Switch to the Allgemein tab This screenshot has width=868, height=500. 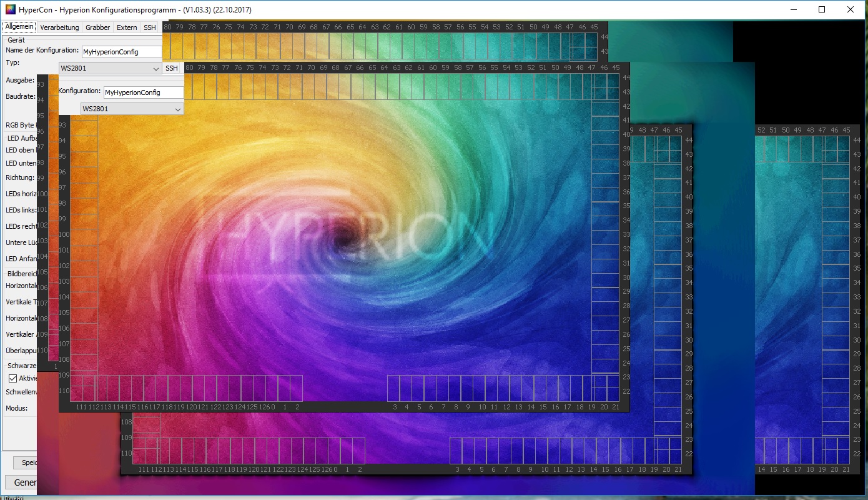(x=19, y=27)
